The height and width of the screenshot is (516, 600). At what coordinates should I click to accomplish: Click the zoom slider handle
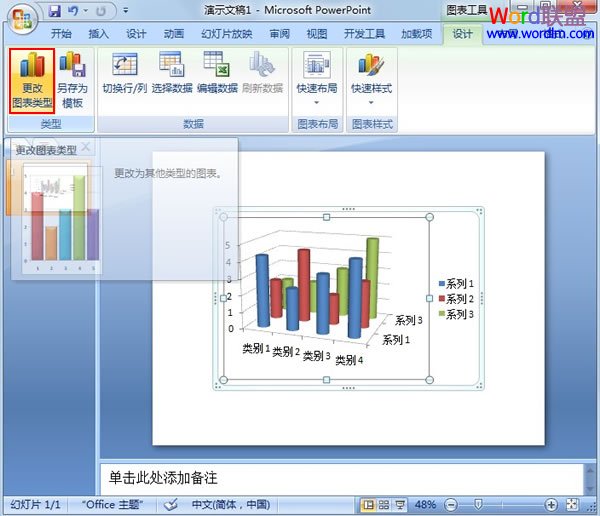[x=478, y=505]
